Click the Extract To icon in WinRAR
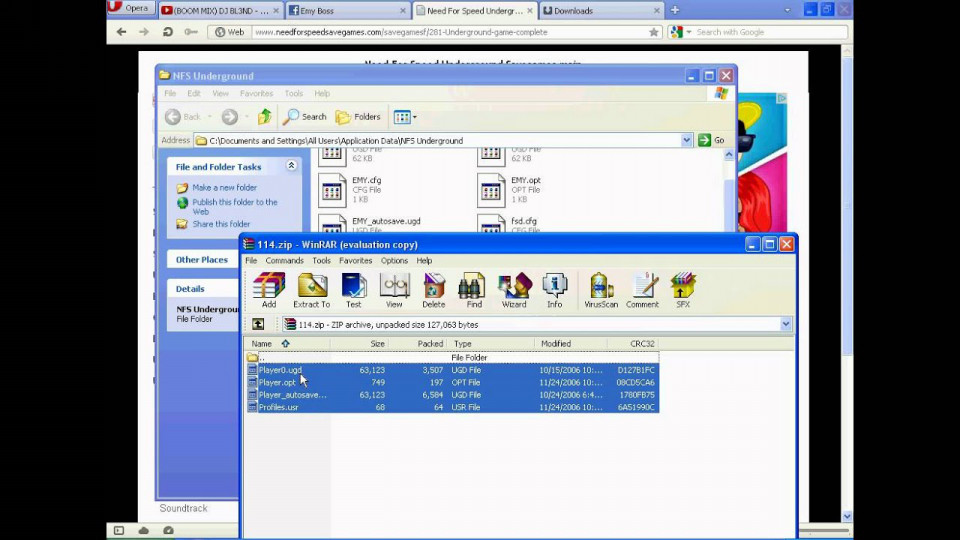This screenshot has height=540, width=960. point(312,290)
